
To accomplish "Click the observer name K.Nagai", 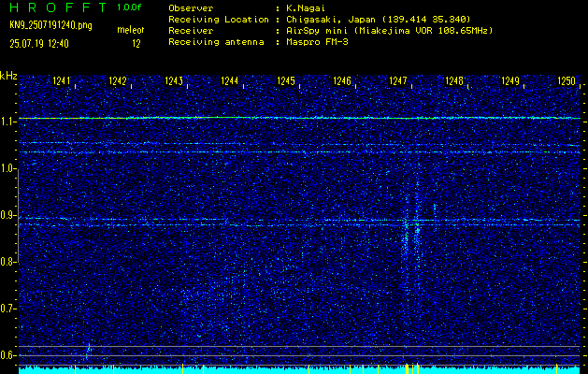I will click(306, 7).
